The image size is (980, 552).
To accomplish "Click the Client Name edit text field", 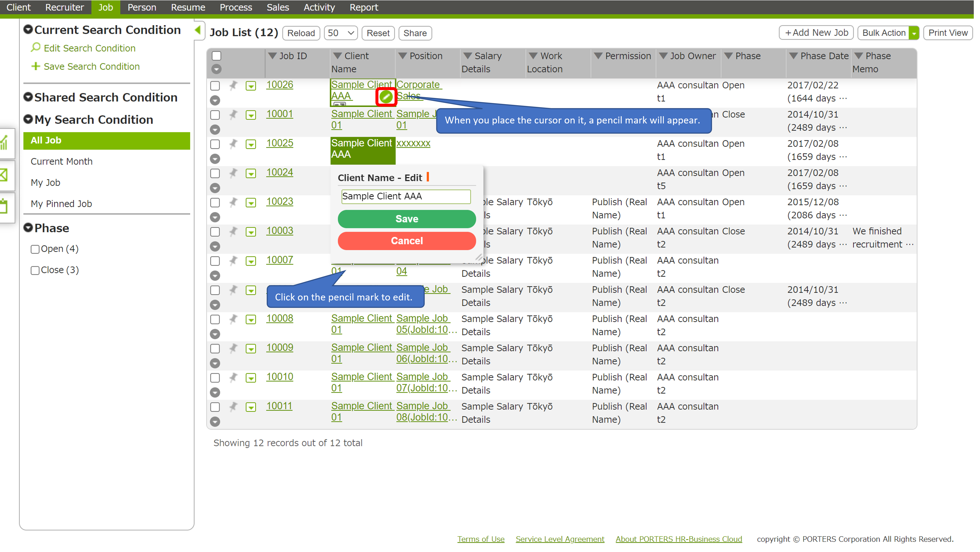I will coord(406,197).
